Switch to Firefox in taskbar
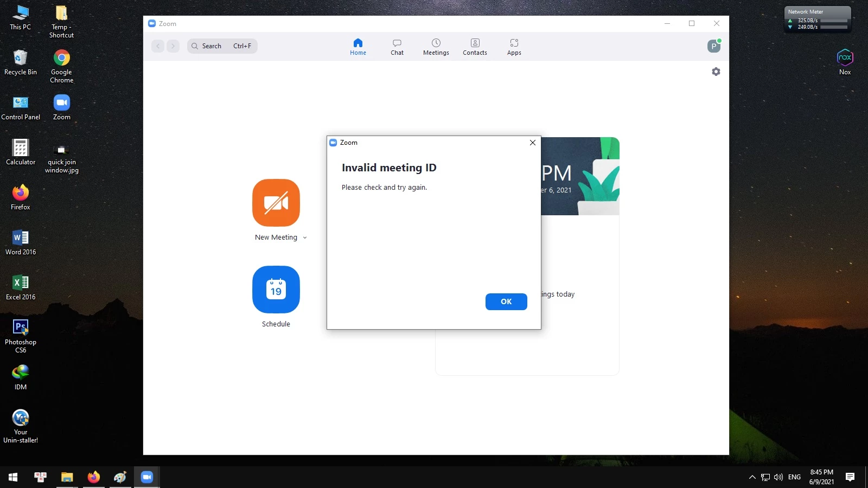The image size is (868, 488). point(94,477)
